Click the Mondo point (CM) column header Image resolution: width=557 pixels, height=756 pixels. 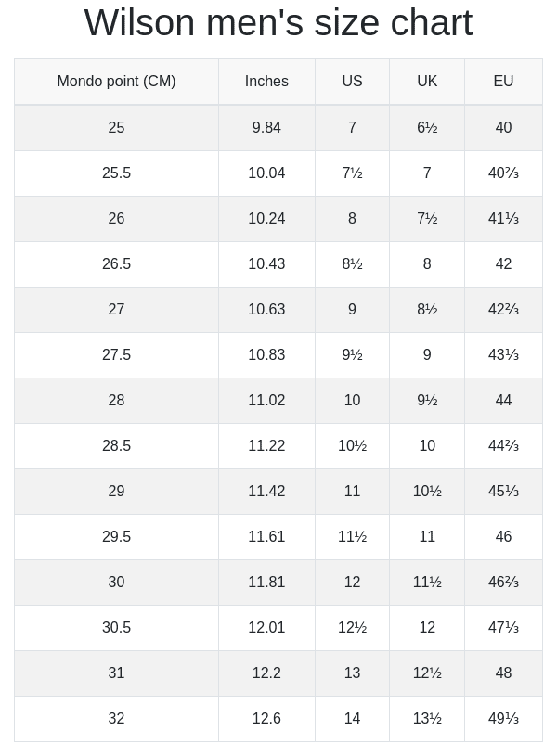[116, 81]
